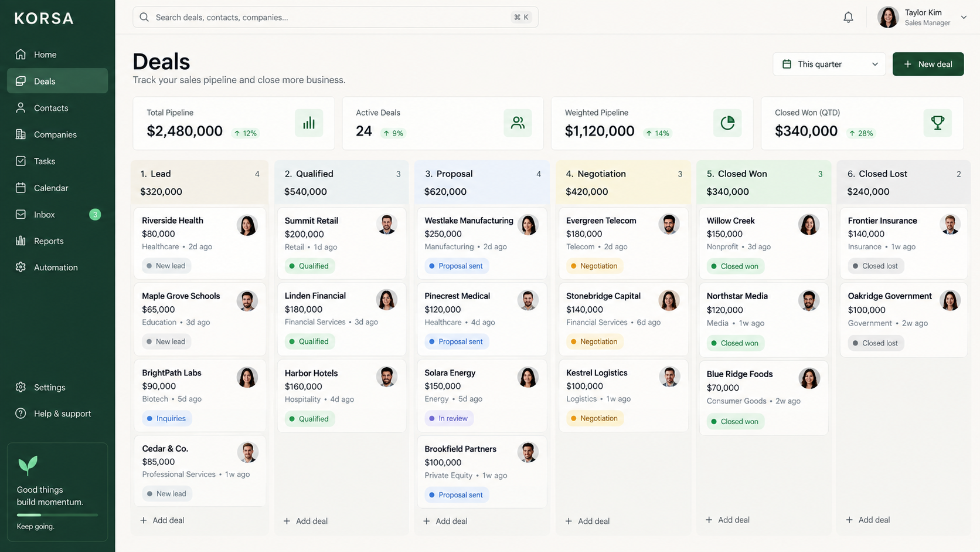
Task: Click the Home house icon in sidebar
Action: click(21, 55)
